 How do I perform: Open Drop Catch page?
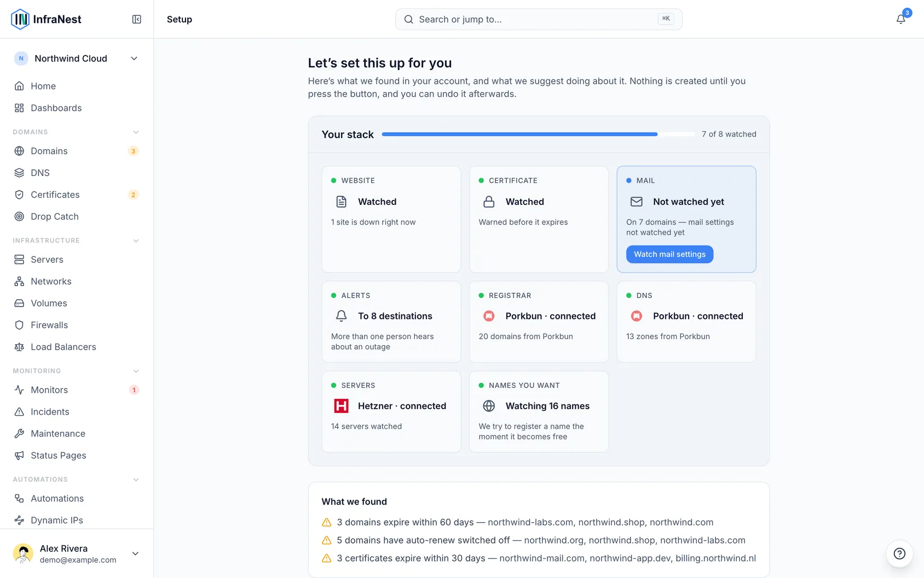point(77,216)
